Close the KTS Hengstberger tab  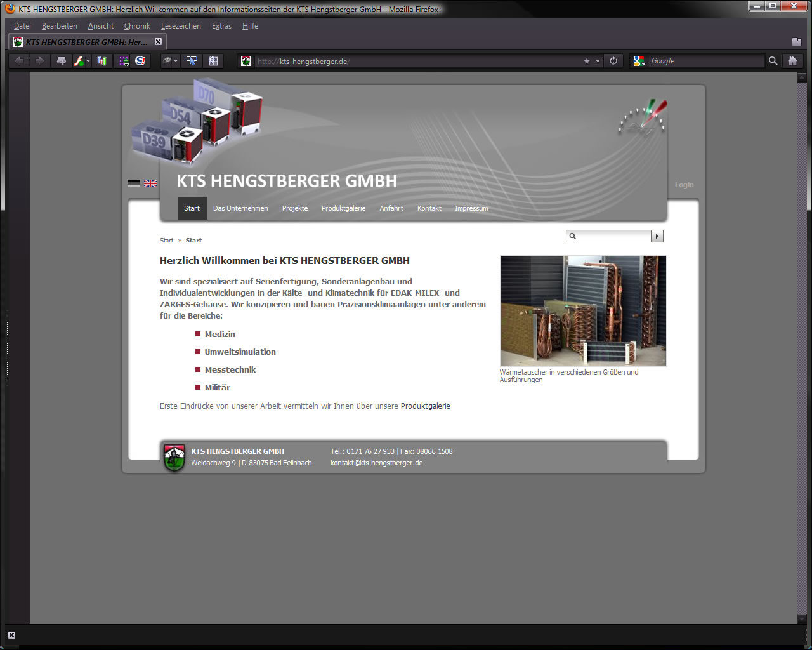coord(159,42)
